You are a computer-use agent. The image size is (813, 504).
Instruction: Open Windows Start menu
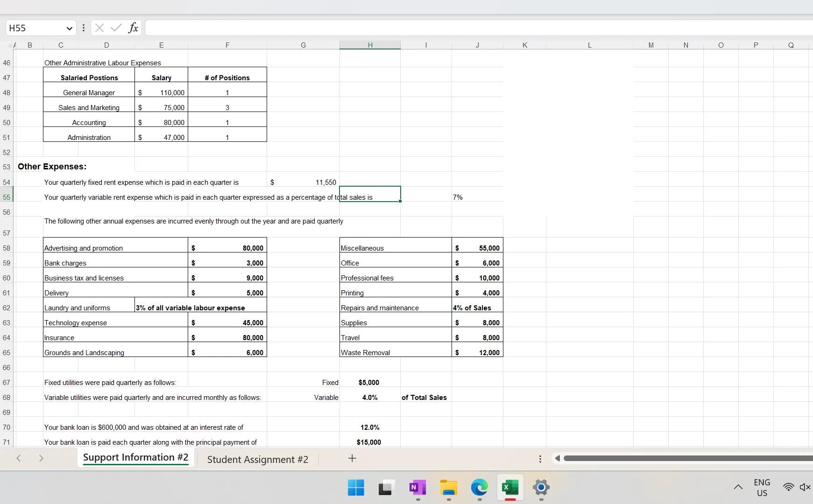pos(356,488)
